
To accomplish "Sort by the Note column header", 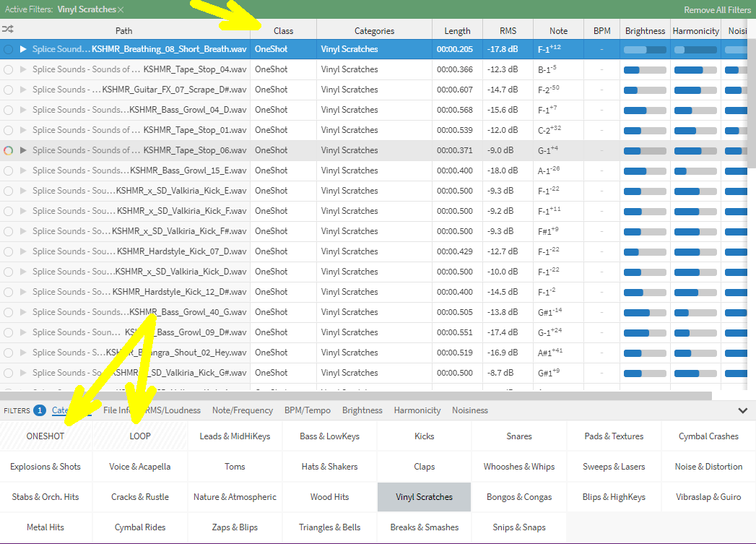I will tap(558, 31).
